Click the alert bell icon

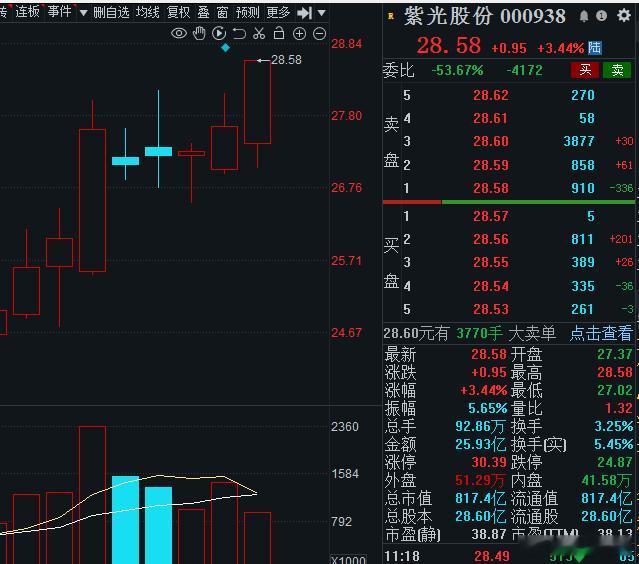pos(584,16)
